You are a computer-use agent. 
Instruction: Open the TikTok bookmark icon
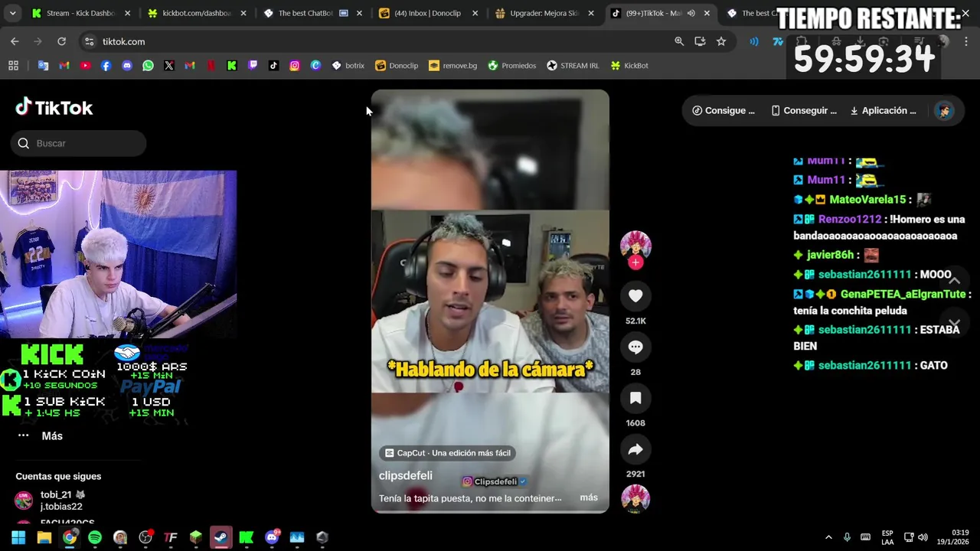point(273,66)
